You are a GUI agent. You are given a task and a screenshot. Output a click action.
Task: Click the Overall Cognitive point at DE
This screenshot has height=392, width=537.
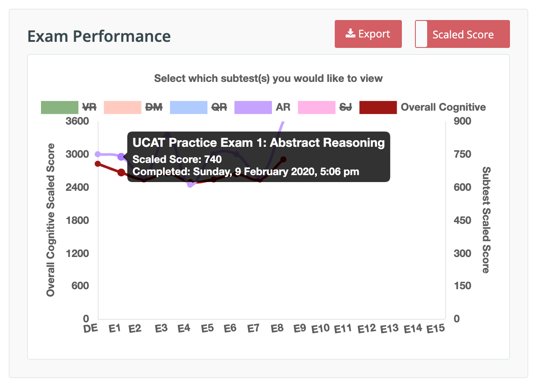(x=98, y=164)
